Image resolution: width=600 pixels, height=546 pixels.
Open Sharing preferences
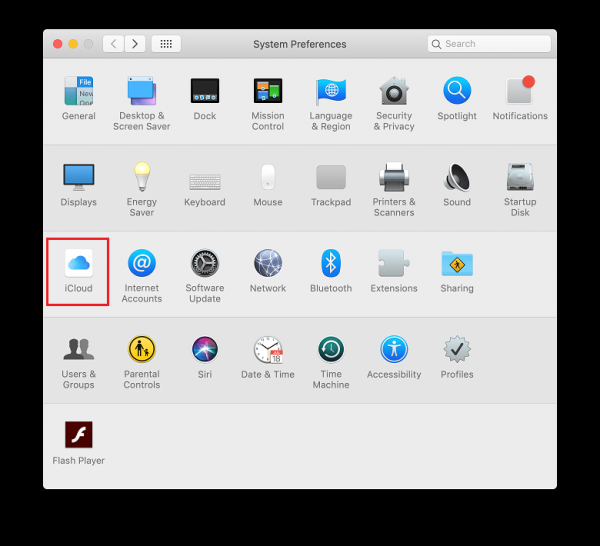point(457,264)
